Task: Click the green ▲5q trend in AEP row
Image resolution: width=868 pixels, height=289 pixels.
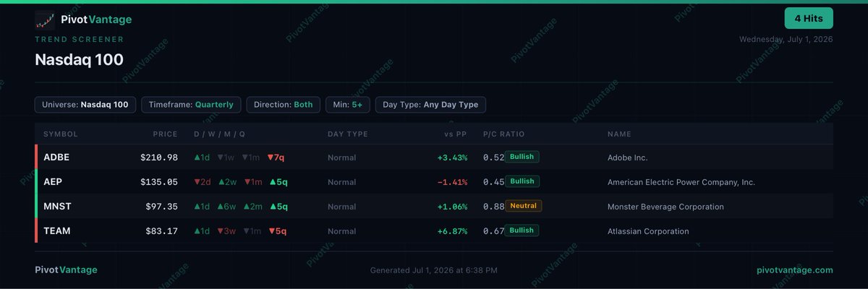Action: (x=278, y=182)
